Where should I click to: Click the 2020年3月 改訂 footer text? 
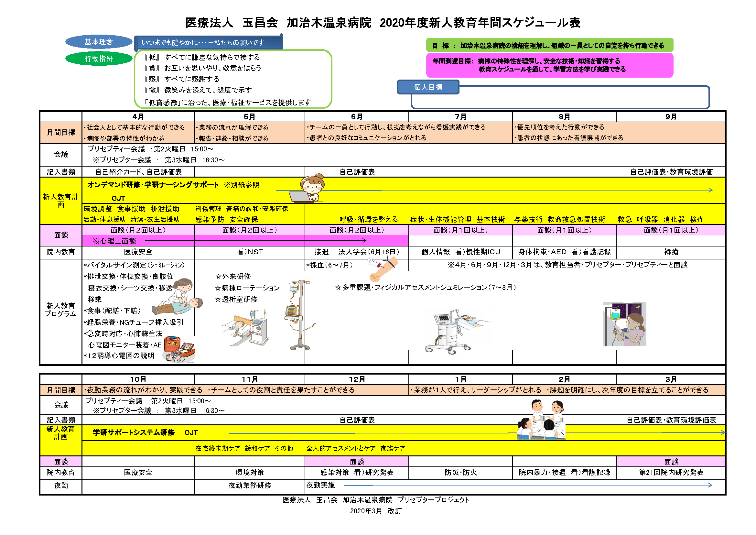[x=376, y=511]
